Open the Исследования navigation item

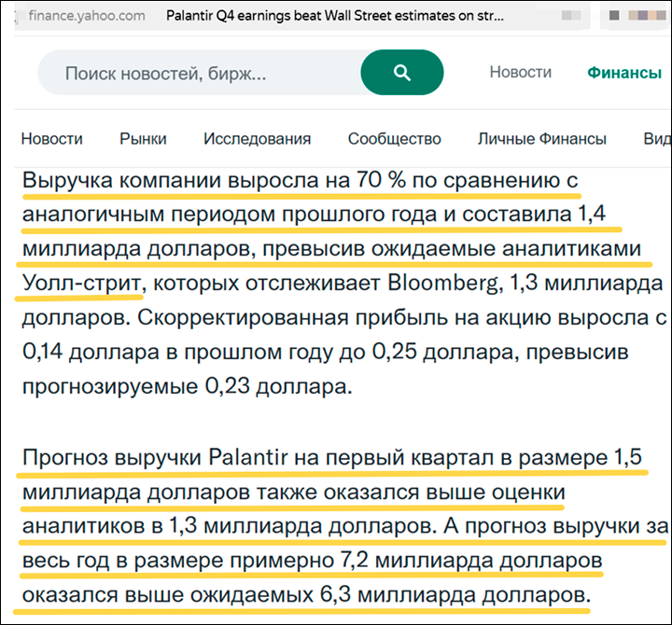click(x=257, y=139)
